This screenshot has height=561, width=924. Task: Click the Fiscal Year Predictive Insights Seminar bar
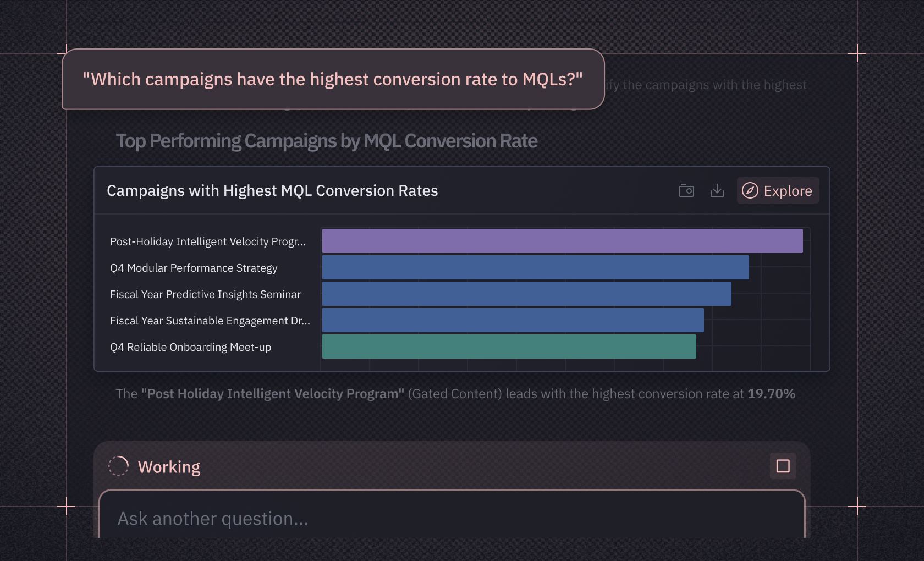(525, 294)
